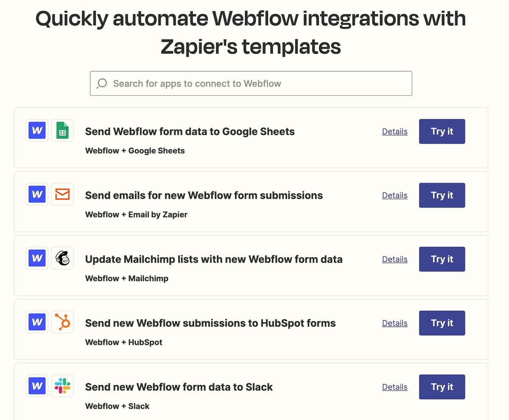Click Try it for Google Sheets template
The height and width of the screenshot is (420, 509).
[442, 131]
